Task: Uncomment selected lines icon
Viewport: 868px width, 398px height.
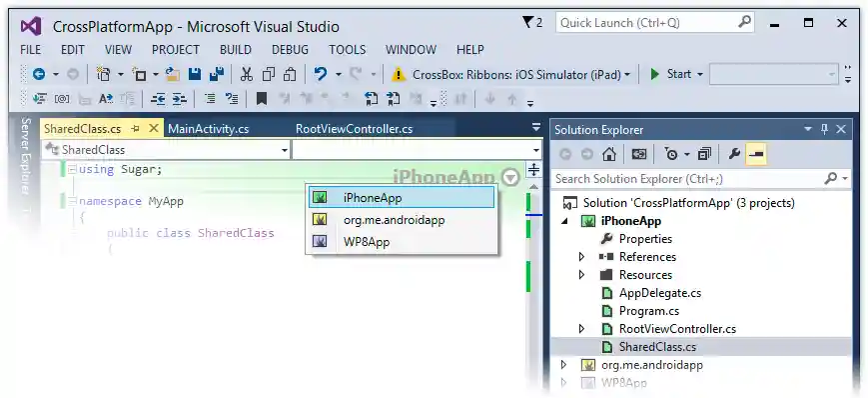Action: [x=232, y=99]
